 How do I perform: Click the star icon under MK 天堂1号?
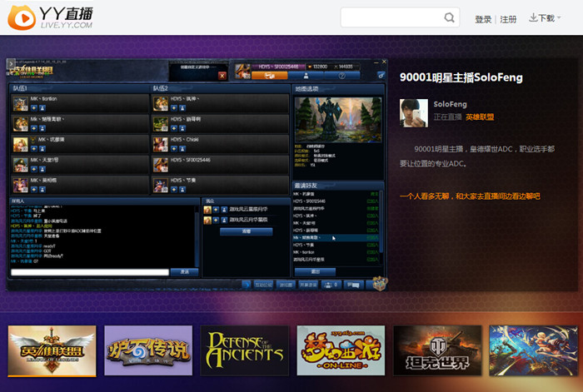[34, 169]
